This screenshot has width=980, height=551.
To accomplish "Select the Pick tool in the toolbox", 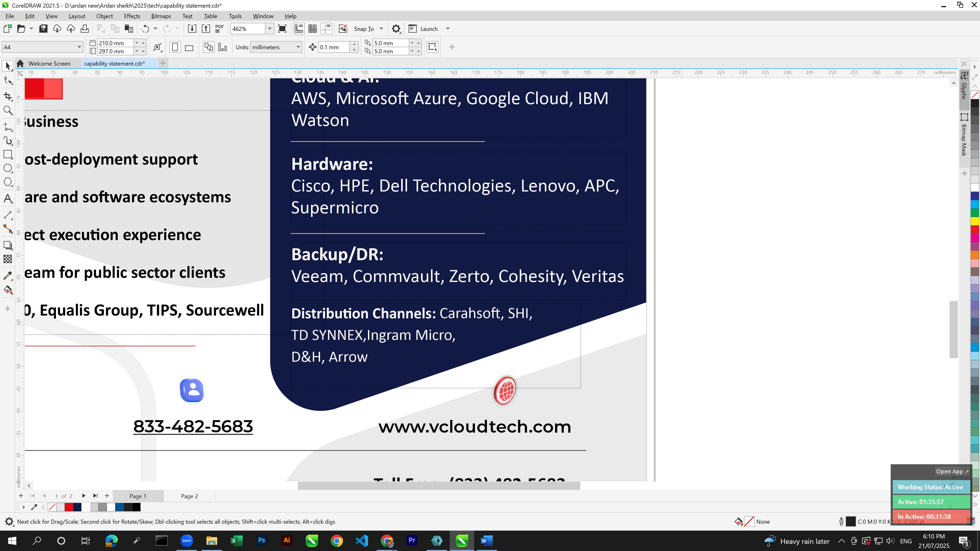I will 8,66.
